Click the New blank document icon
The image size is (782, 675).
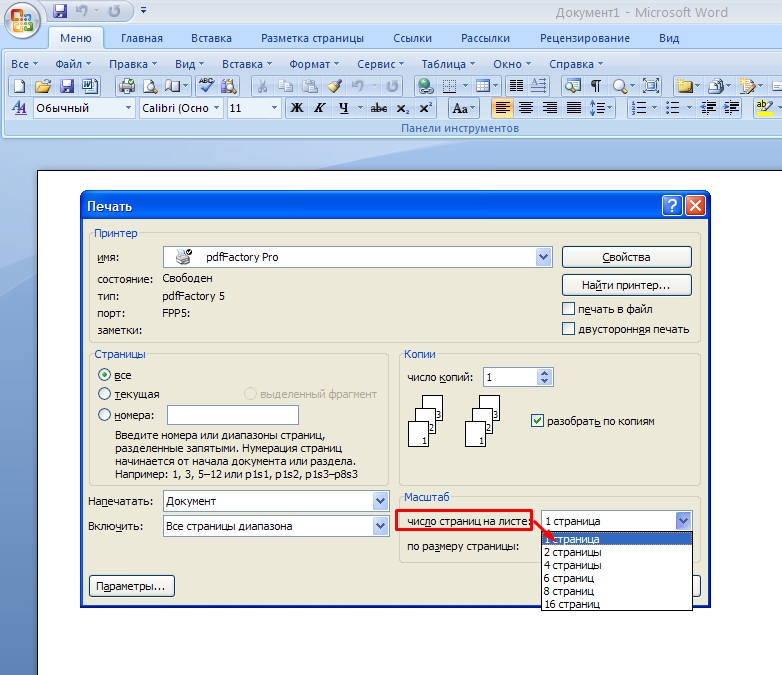19,86
